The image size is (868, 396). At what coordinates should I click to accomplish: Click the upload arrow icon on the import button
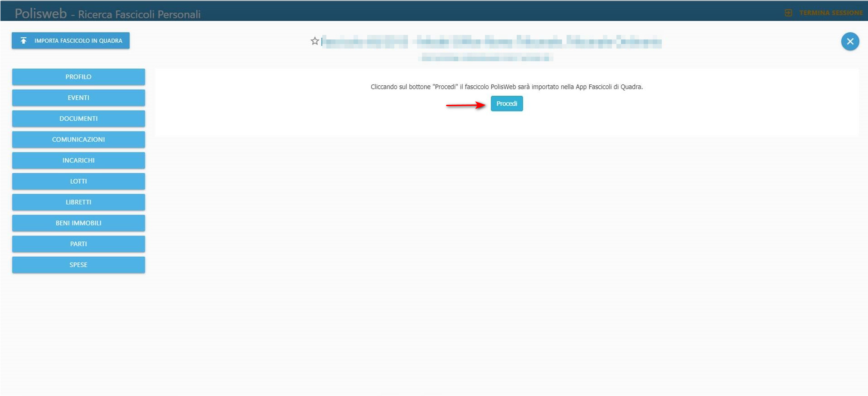coord(24,41)
